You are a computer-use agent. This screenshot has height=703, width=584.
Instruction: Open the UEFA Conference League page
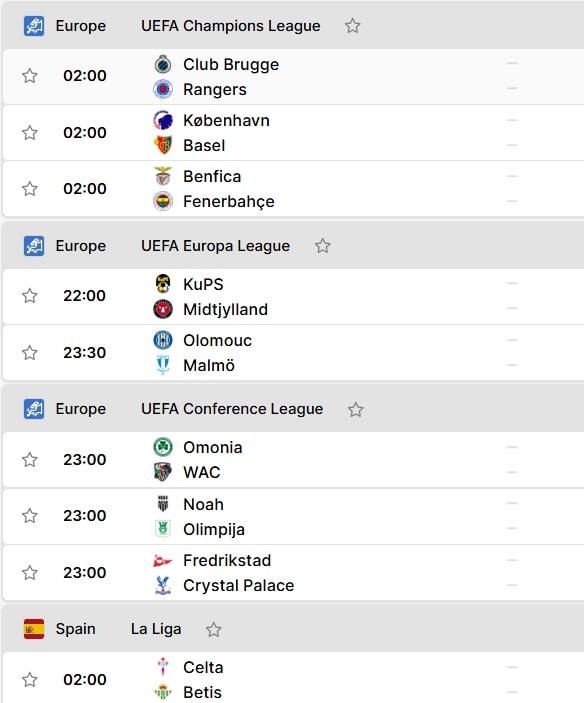pyautogui.click(x=232, y=409)
